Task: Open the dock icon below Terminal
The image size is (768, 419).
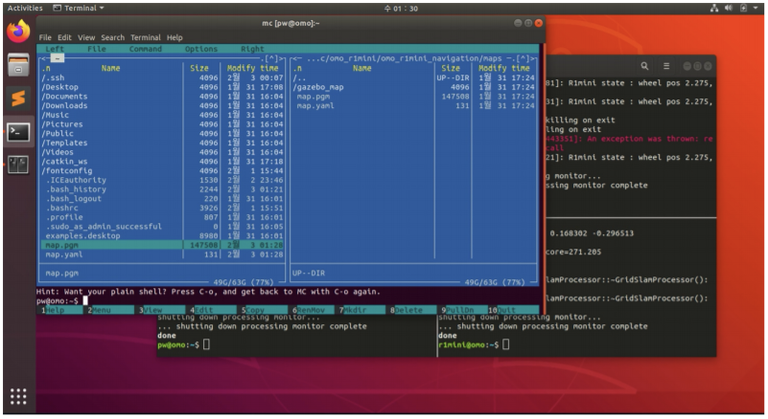Action: (18, 165)
